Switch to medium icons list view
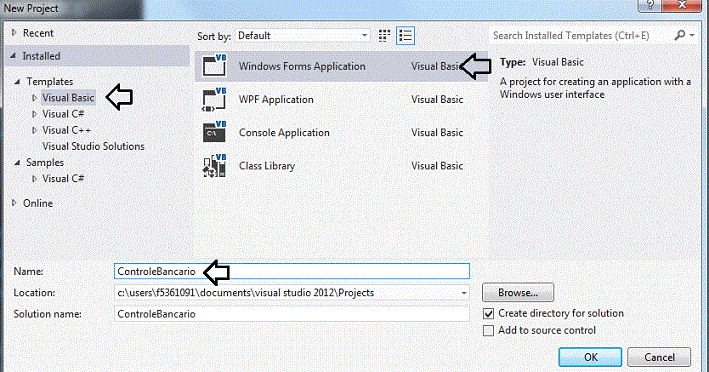Screen dimensions: 709x372 [405, 36]
